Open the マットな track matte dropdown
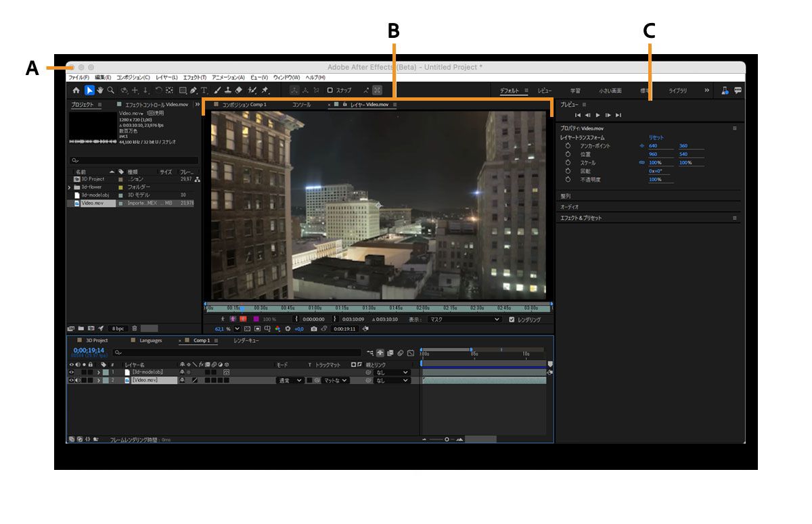The height and width of the screenshot is (524, 812). tap(335, 380)
